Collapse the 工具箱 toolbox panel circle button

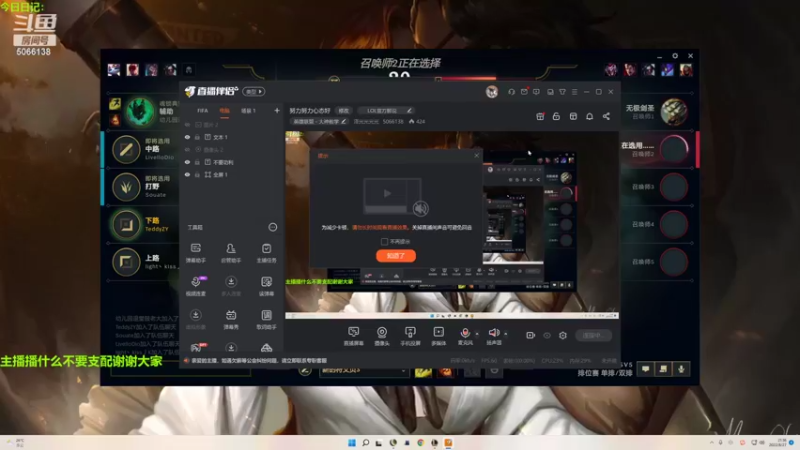[x=273, y=227]
